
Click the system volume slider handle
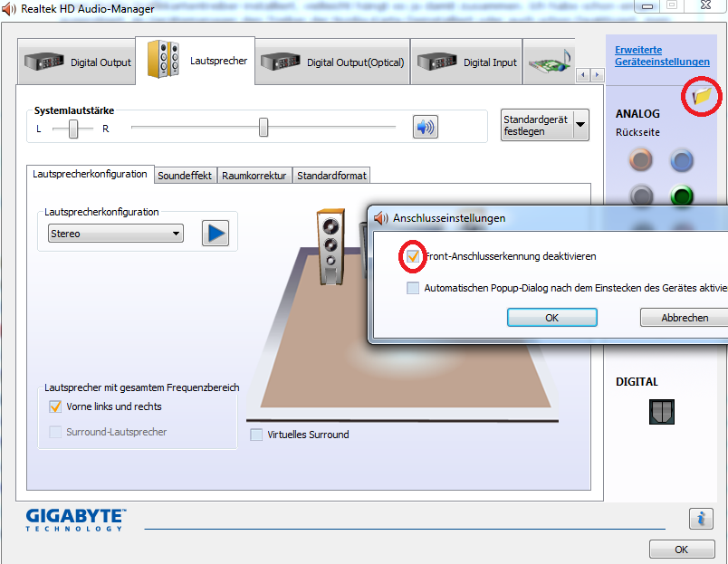263,127
